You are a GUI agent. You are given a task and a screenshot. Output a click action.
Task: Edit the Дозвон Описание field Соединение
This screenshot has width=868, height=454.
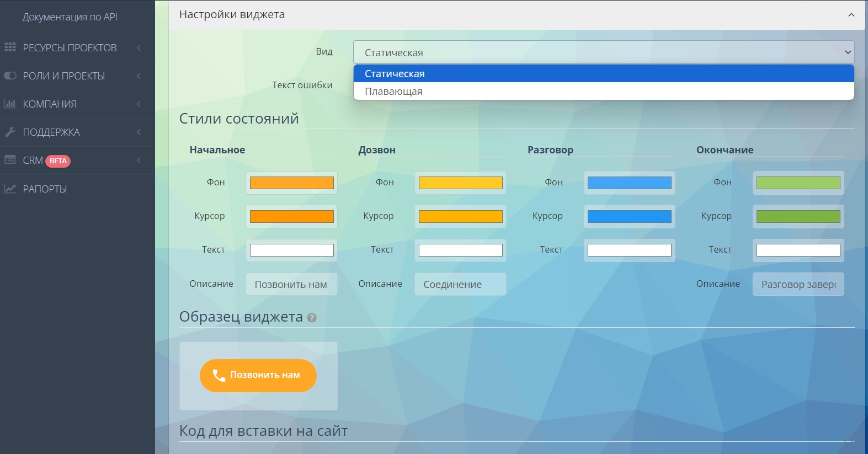[460, 284]
